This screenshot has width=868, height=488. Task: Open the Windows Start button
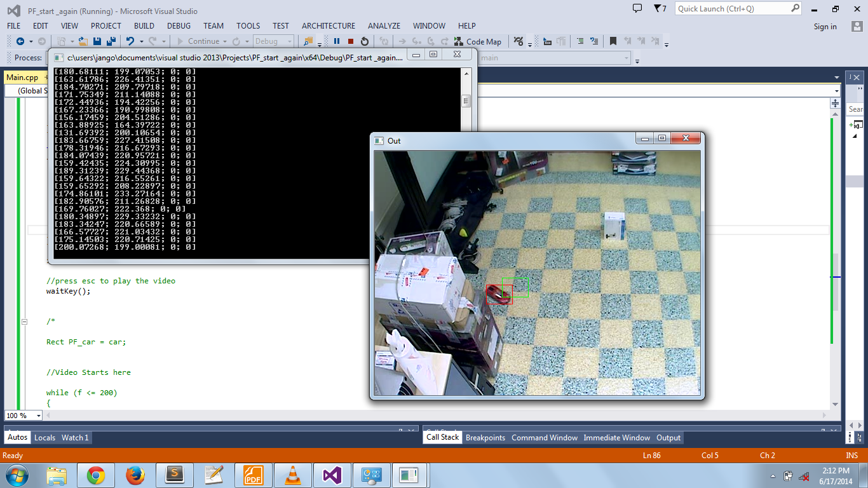pos(17,475)
